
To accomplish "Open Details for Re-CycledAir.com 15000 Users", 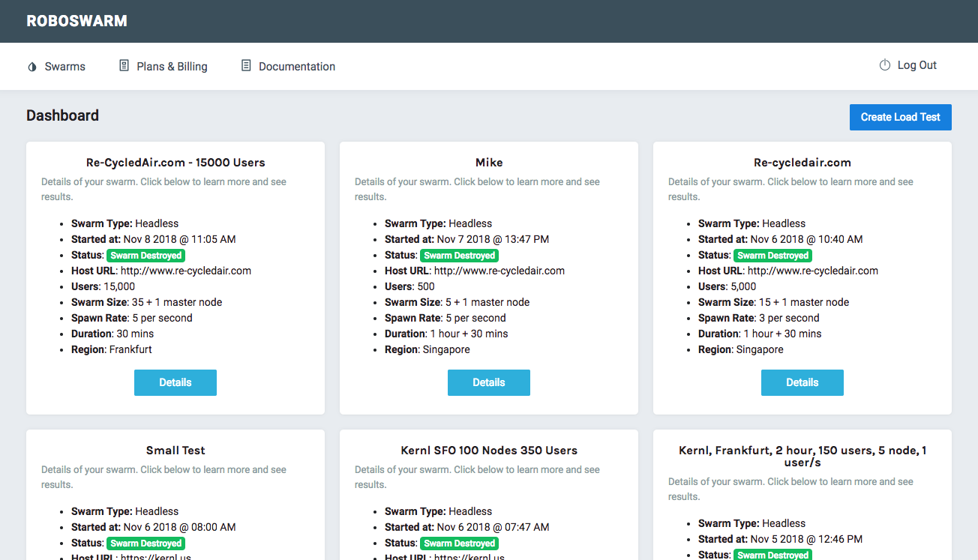I will [175, 382].
